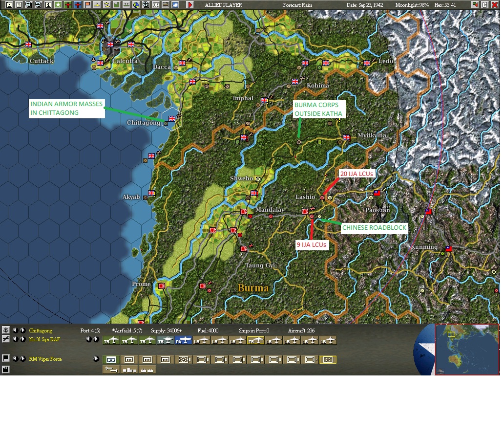504x439 pixels.
Task: Click the airplane icon beside No.31 Sqn RAF
Action: [x=6, y=339]
